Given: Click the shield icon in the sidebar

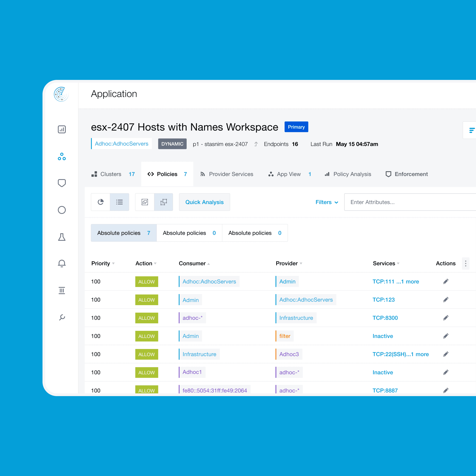Looking at the screenshot, I should point(62,183).
